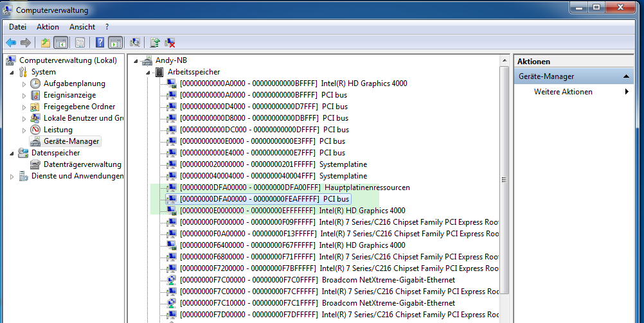
Task: Click the Uninstall device red X icon
Action: [170, 42]
